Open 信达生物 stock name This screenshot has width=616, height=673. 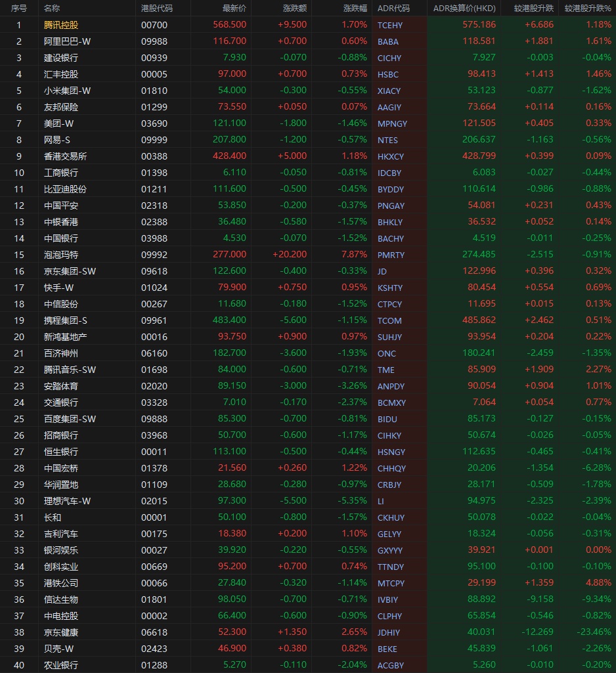pos(61,599)
